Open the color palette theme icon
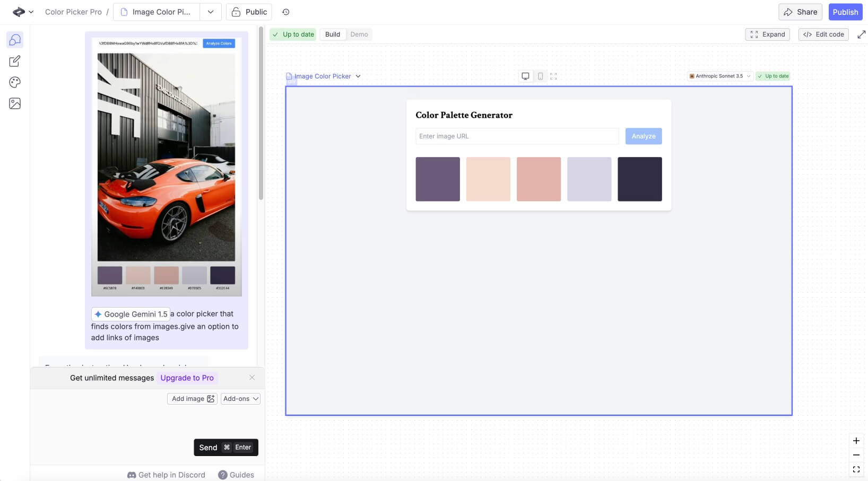The width and height of the screenshot is (868, 481). (15, 82)
